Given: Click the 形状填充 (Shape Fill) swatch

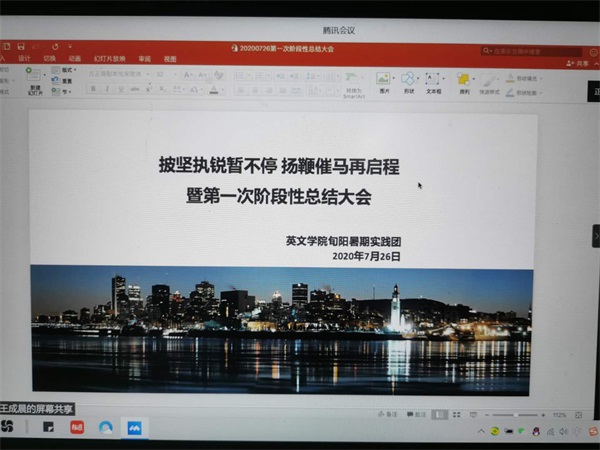Looking at the screenshot, I should pos(510,78).
